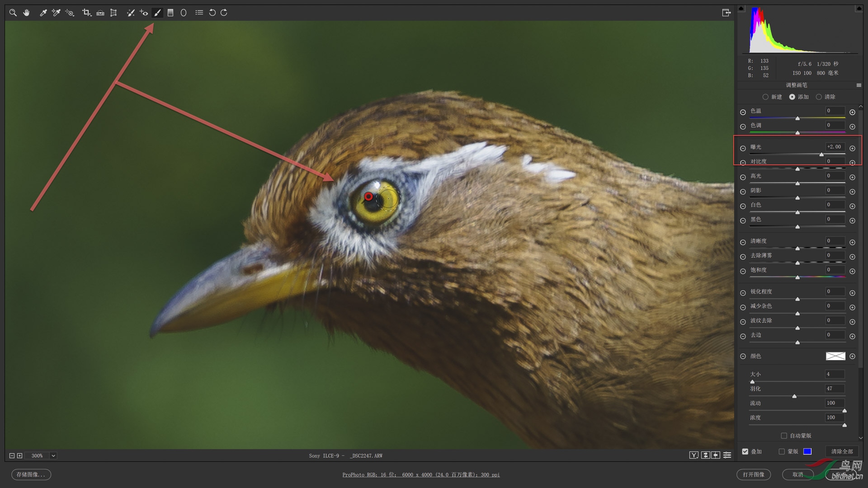Click the blue mask color swatch
This screenshot has height=488, width=868.
[x=807, y=451]
